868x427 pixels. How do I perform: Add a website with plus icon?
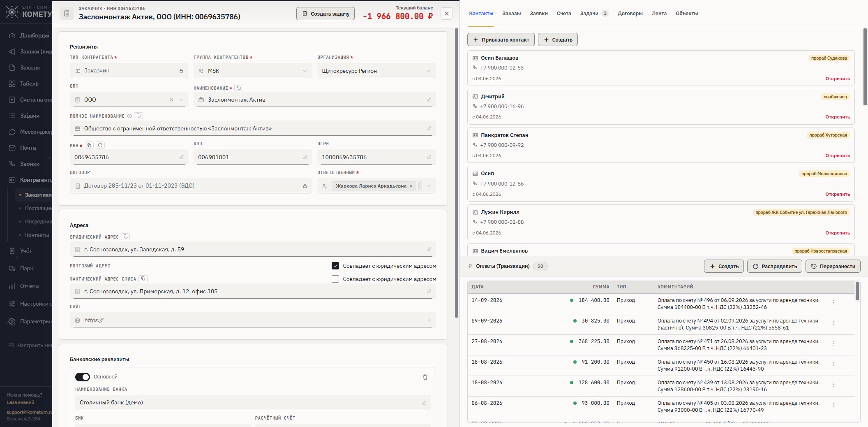tap(429, 320)
